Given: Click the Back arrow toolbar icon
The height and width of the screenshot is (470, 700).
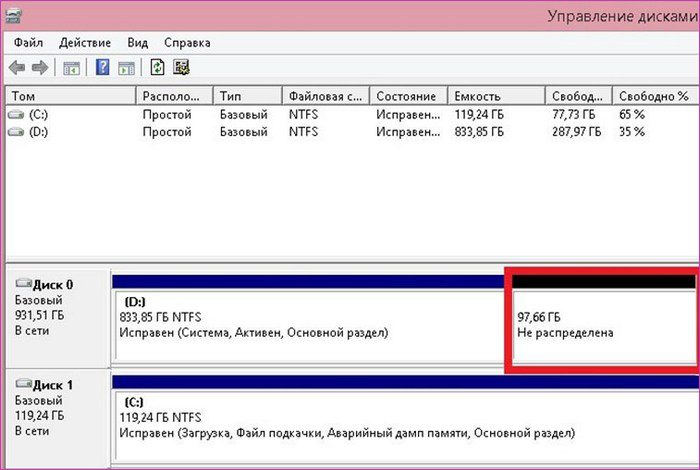Looking at the screenshot, I should 17,68.
